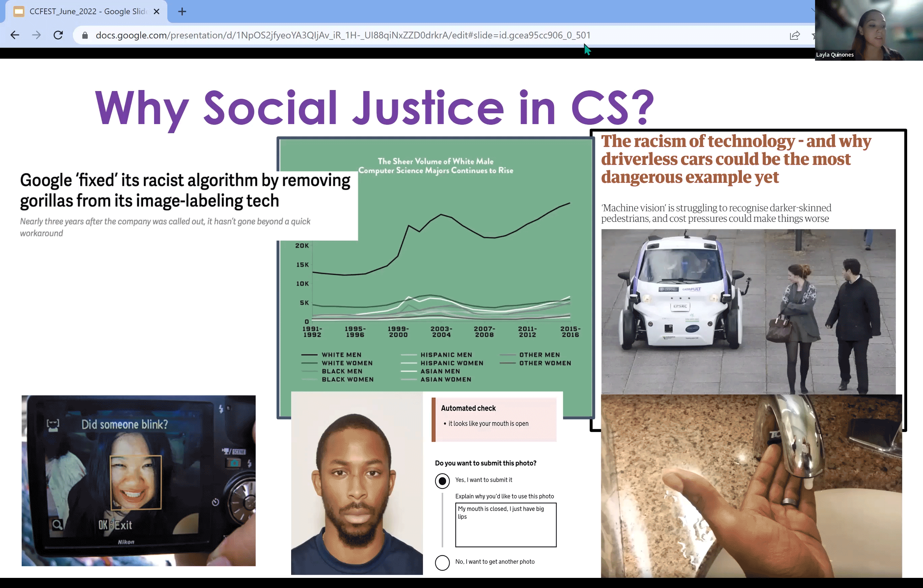Select 'No, I want to get another photo' radio
923x588 pixels.
click(x=442, y=563)
